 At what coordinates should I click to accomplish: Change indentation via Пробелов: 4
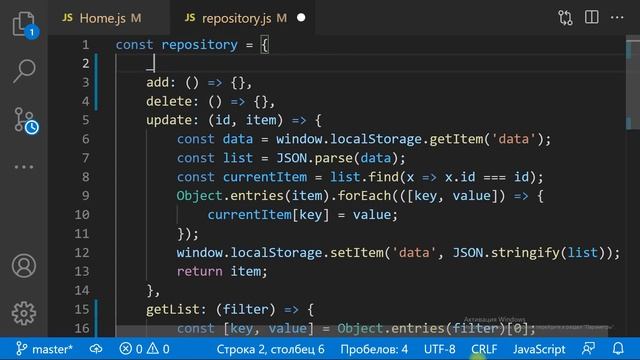(374, 349)
